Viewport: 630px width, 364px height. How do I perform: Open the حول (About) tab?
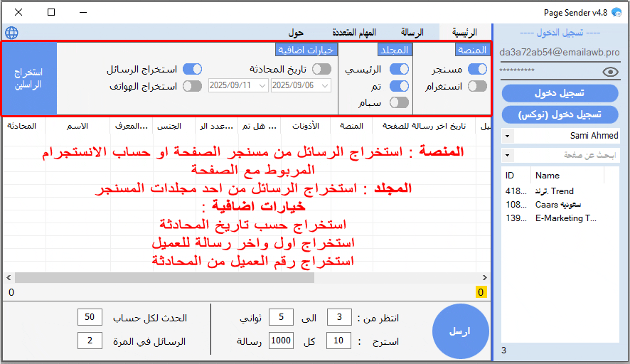point(296,33)
